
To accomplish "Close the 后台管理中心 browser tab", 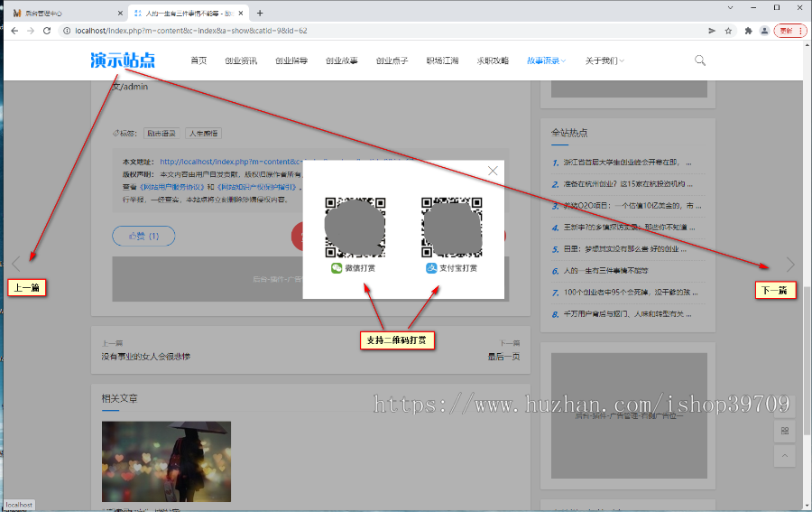I will point(120,13).
